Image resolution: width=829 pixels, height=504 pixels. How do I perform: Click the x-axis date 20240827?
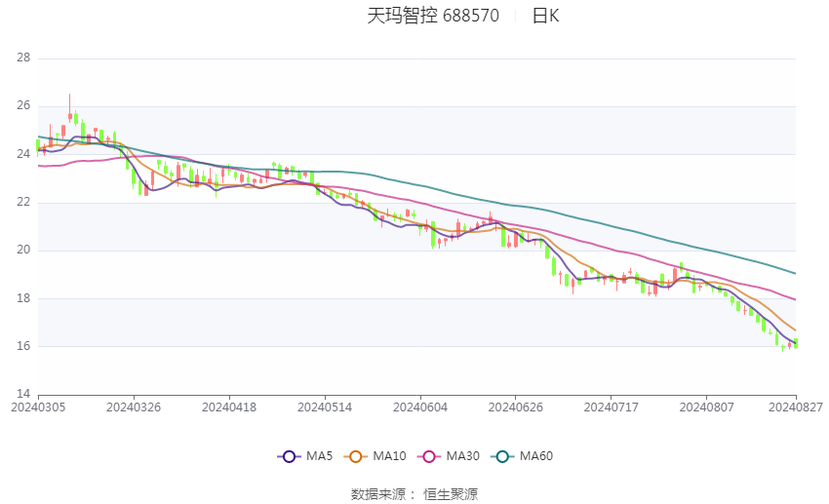click(796, 407)
